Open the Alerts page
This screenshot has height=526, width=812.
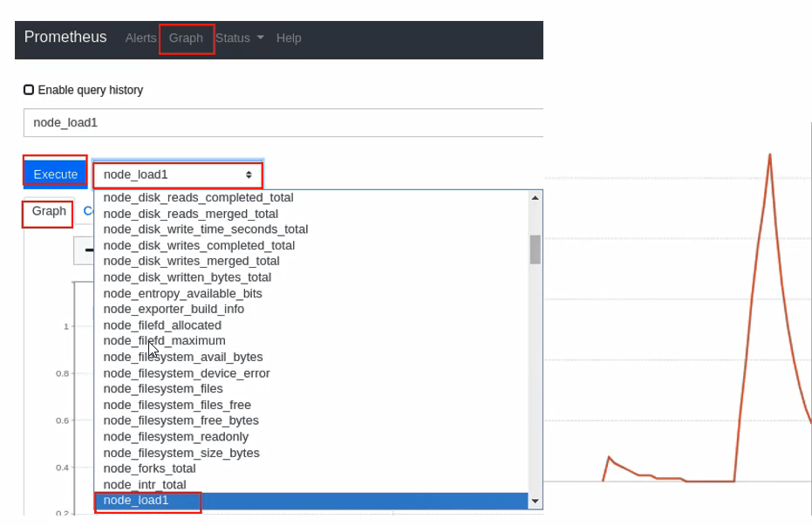(140, 38)
